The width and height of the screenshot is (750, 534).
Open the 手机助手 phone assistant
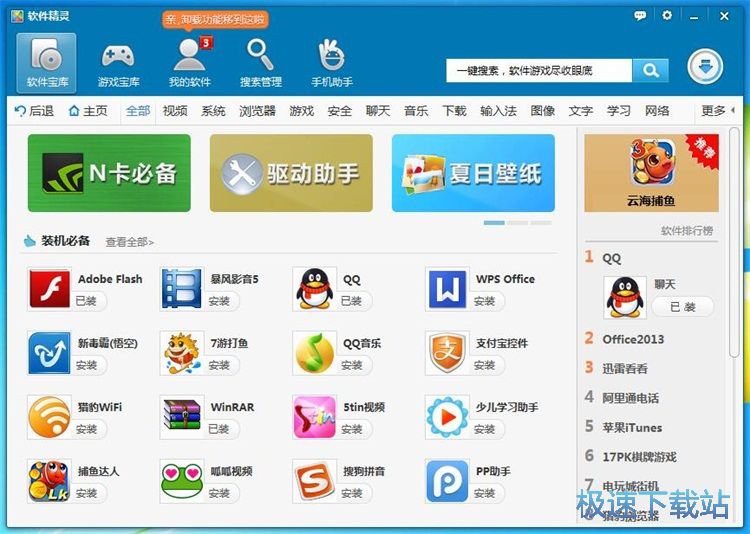[332, 64]
